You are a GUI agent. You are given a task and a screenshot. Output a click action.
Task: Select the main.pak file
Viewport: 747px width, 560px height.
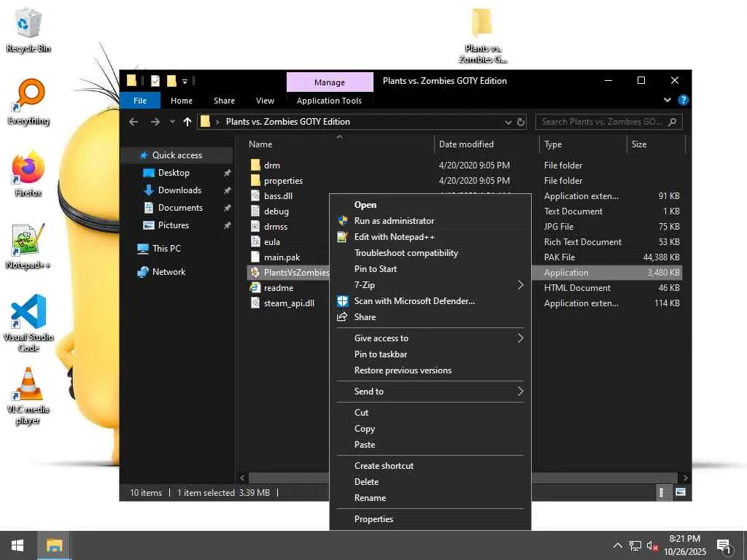(x=282, y=257)
